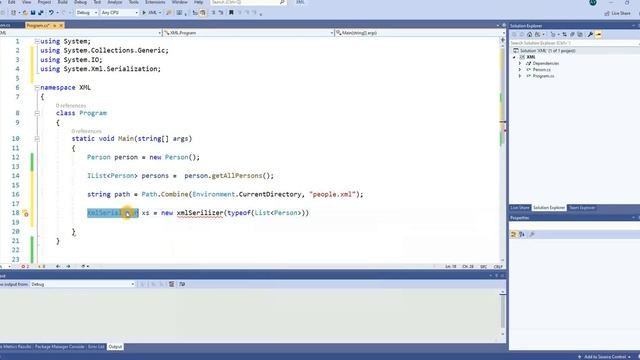Click Categorized icon in Properties panel
The height and width of the screenshot is (360, 640).
tap(513, 234)
